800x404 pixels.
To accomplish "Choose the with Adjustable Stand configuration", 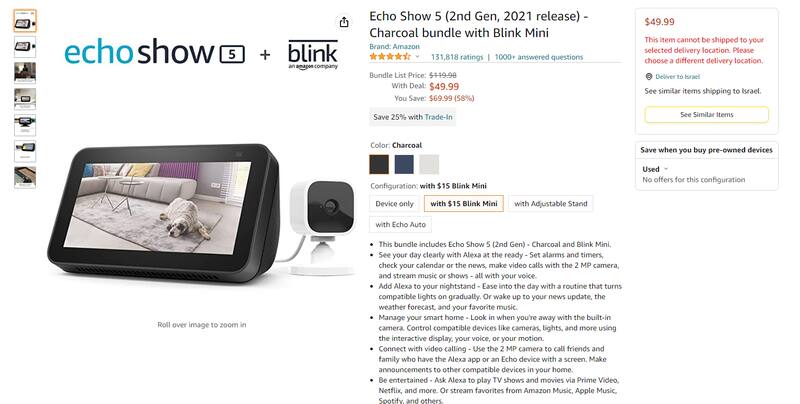I will pos(551,204).
